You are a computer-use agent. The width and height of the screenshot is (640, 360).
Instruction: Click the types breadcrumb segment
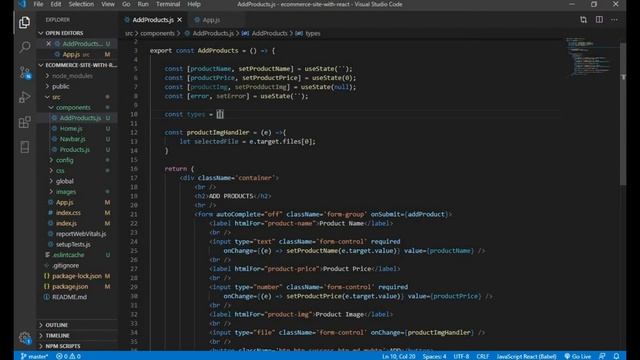pos(313,33)
